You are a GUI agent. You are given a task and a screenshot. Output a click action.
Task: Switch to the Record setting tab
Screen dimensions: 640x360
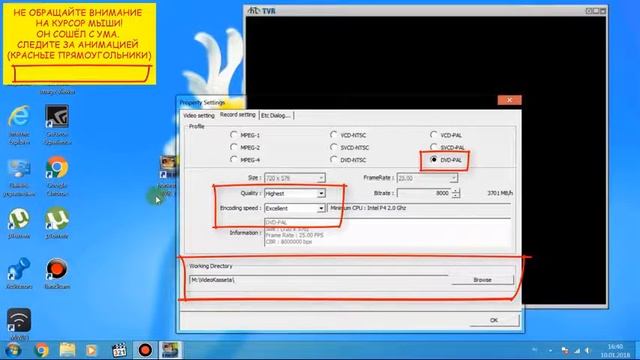tap(238, 115)
